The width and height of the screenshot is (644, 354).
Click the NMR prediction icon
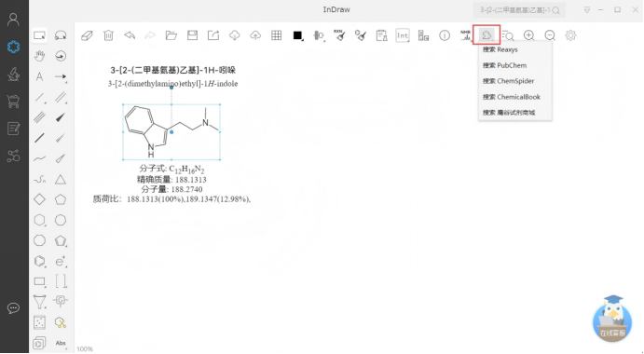point(466,35)
